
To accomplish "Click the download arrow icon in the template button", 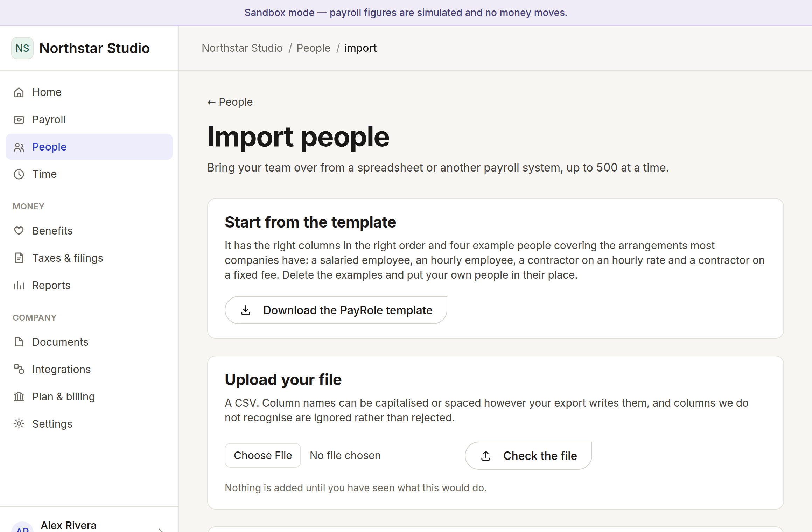I will coord(246,310).
